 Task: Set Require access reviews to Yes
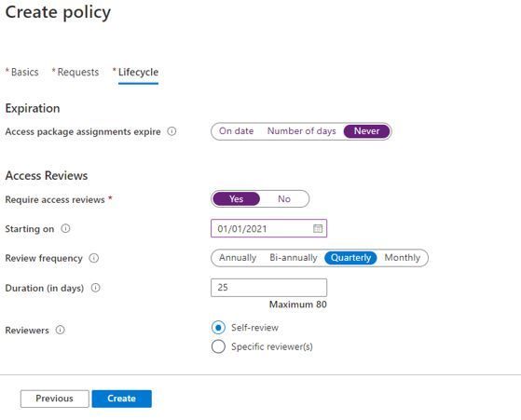pyautogui.click(x=236, y=199)
